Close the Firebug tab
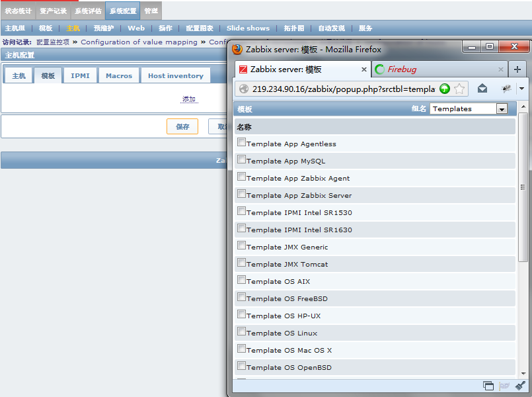The width and height of the screenshot is (532, 397). 500,69
